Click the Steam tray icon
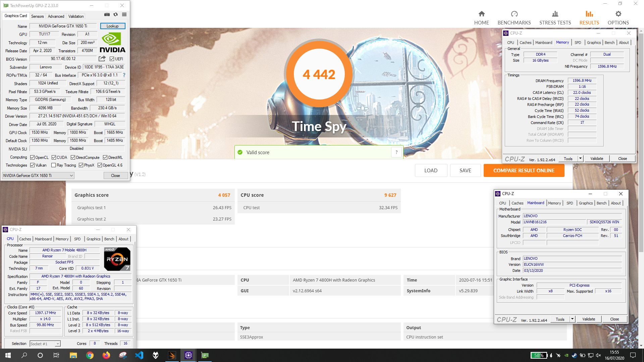 (x=574, y=355)
